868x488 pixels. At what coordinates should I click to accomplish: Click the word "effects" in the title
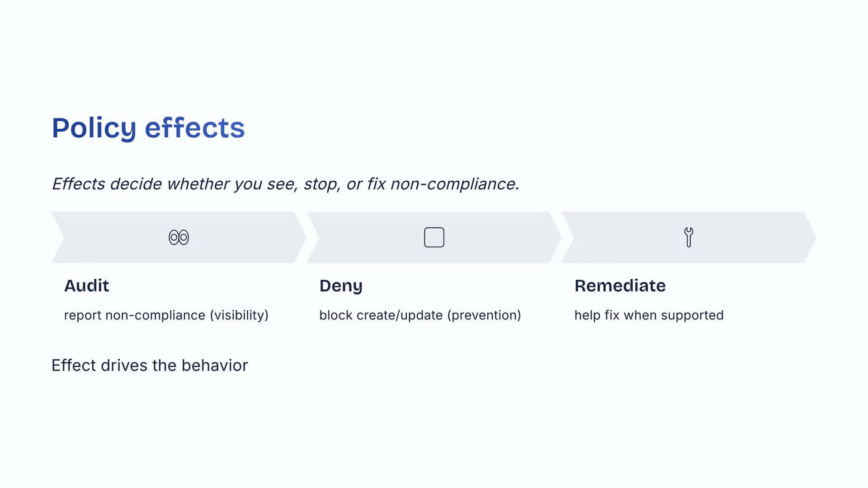click(194, 128)
